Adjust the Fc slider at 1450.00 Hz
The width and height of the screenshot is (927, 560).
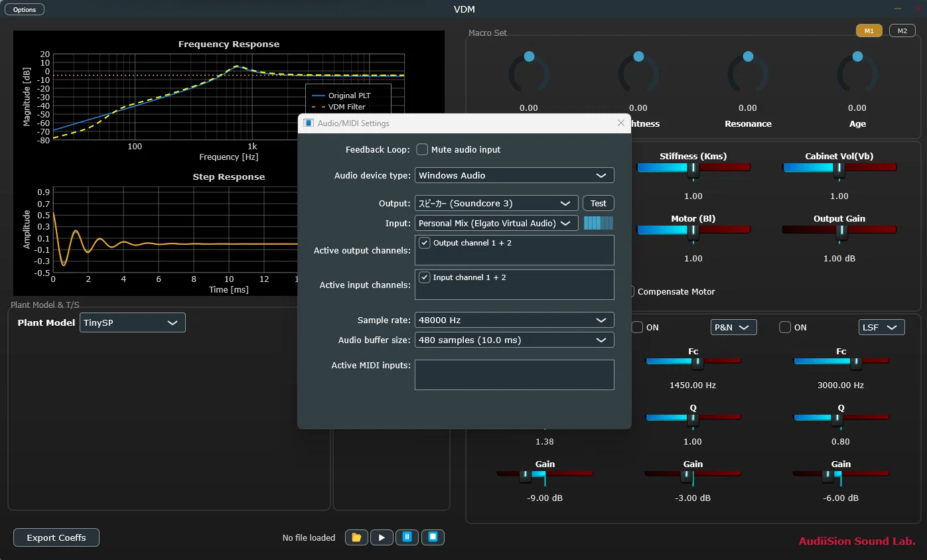pos(693,362)
